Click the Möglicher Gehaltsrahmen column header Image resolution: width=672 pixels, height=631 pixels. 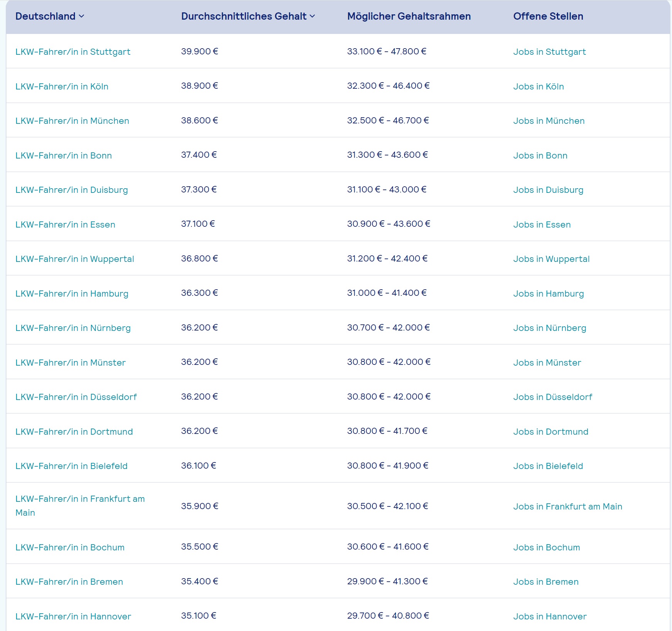coord(409,16)
